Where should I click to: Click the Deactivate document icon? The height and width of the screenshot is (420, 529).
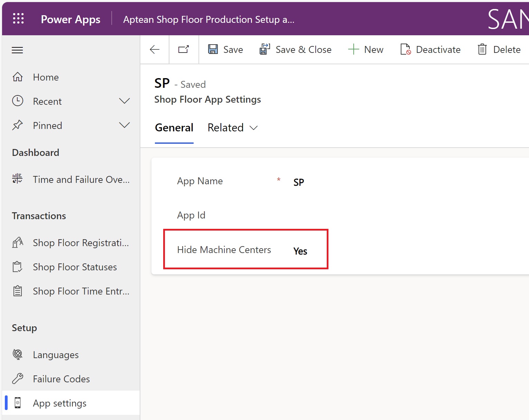click(x=405, y=49)
